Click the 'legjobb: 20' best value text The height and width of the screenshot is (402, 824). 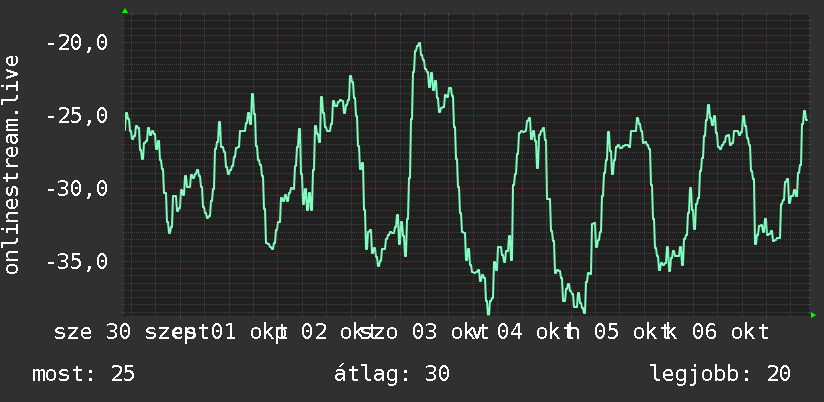pos(720,374)
